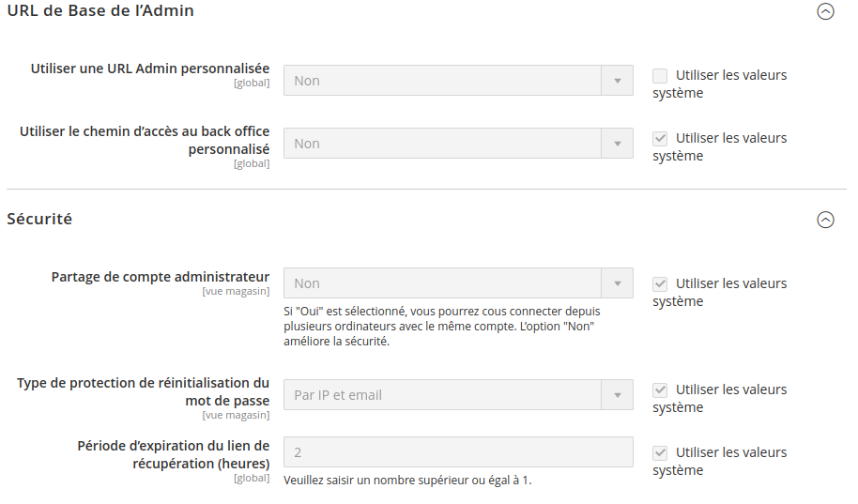The width and height of the screenshot is (858, 504).
Task: Open the Partage de compte administrateur dropdown
Action: pos(442,283)
